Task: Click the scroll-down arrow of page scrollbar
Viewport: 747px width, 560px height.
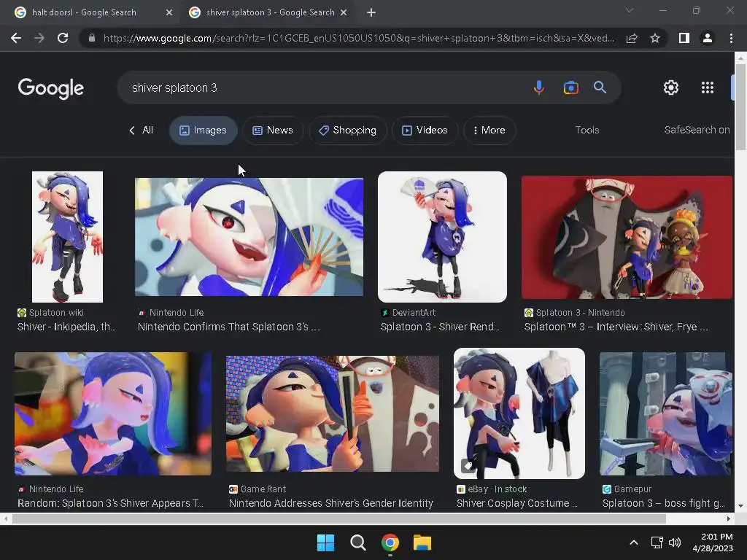Action: pos(740,506)
